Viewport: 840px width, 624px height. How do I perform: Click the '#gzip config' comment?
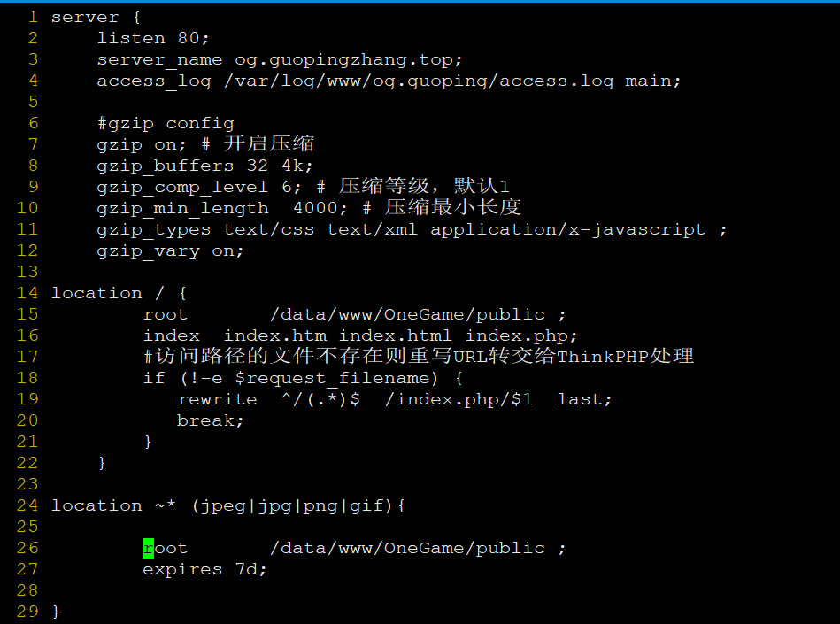click(166, 123)
